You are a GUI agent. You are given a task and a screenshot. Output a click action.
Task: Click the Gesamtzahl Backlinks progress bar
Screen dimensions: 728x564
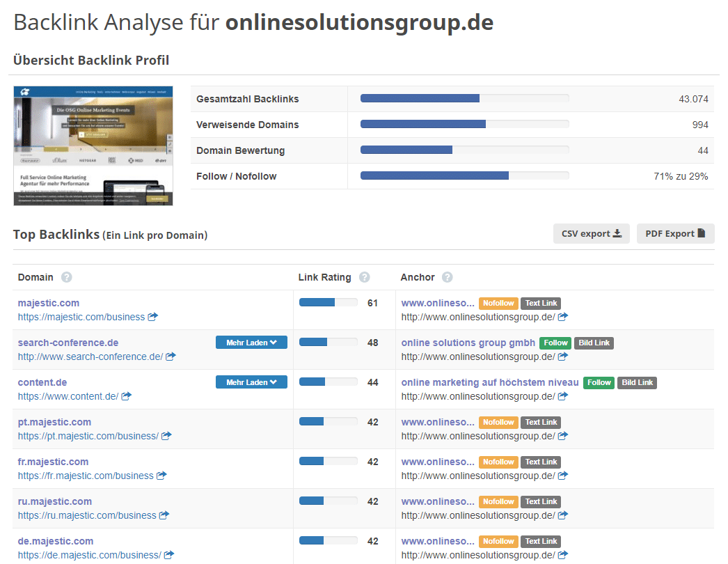pos(465,98)
